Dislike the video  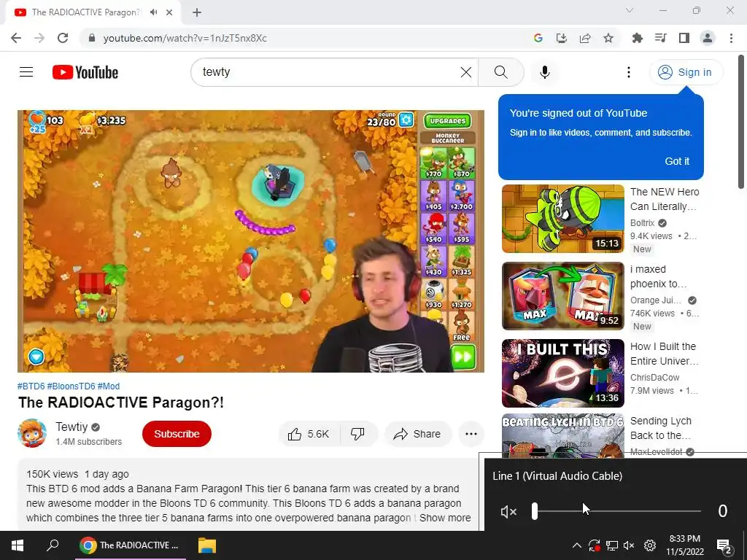coord(357,434)
